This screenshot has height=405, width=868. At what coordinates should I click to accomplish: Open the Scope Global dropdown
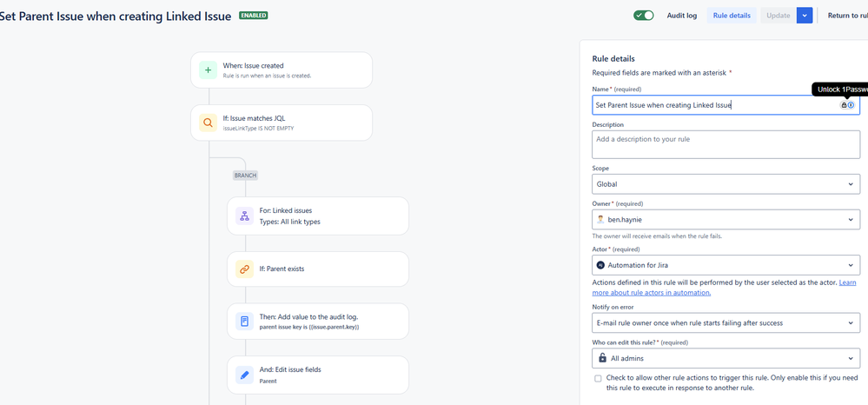tap(726, 184)
